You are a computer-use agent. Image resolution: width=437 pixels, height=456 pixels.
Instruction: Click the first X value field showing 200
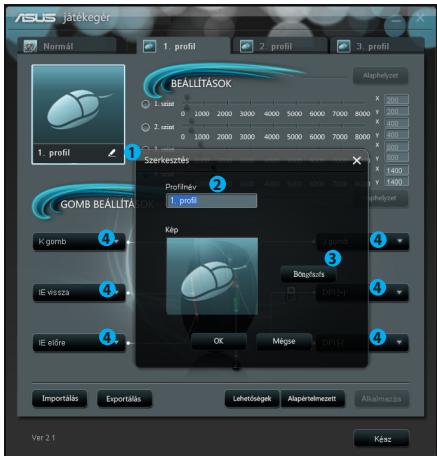coord(396,100)
